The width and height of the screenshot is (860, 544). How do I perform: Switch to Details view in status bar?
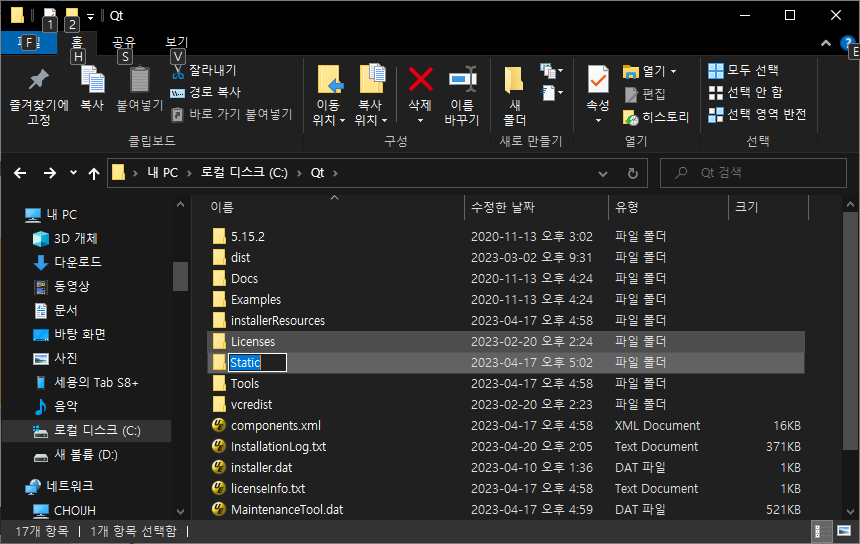click(x=822, y=531)
